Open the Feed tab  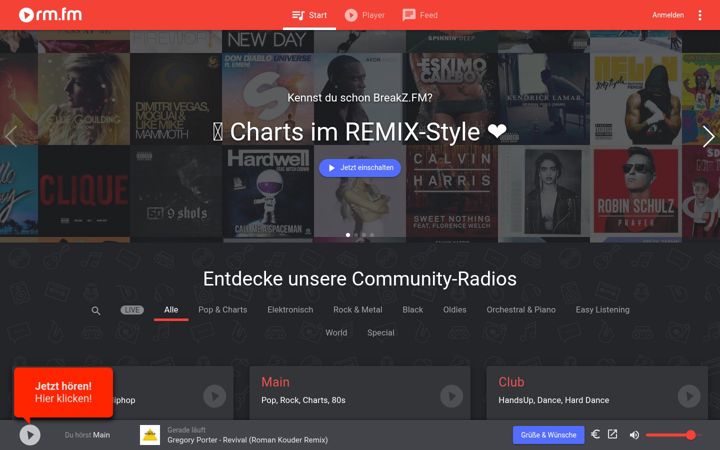pos(420,15)
